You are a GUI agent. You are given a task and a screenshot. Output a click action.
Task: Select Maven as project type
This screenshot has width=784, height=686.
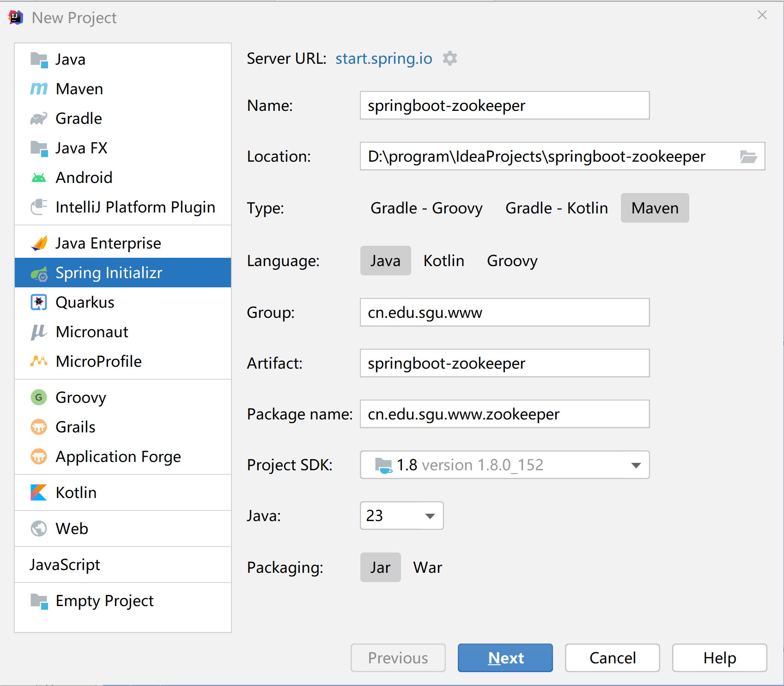(x=655, y=208)
